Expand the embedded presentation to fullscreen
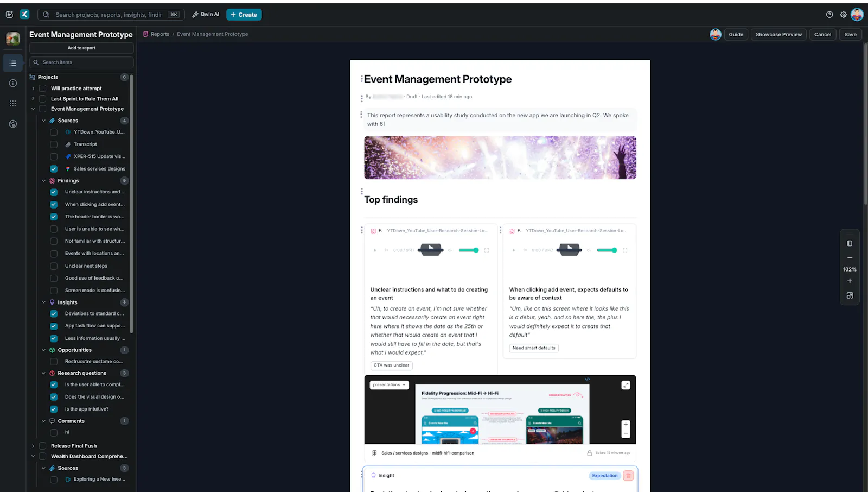Viewport: 868px width, 492px height. (x=626, y=385)
